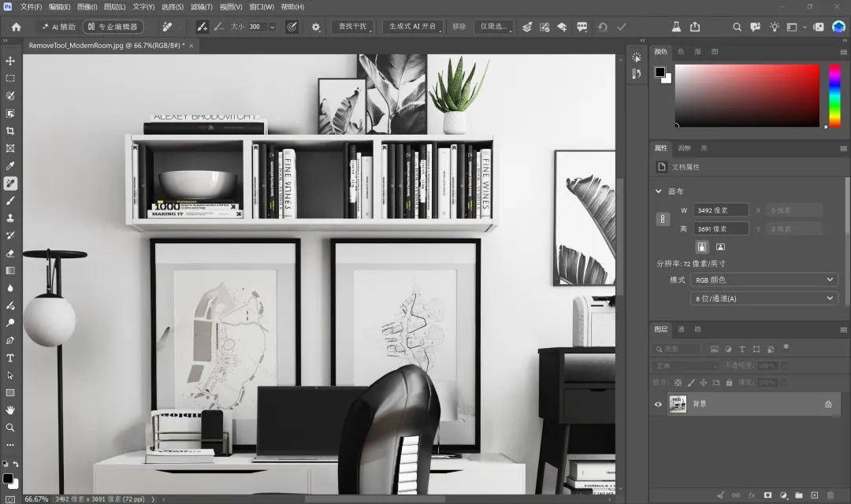851x504 pixels.
Task: Add a layer mask from Layers panel
Action: pyautogui.click(x=767, y=495)
